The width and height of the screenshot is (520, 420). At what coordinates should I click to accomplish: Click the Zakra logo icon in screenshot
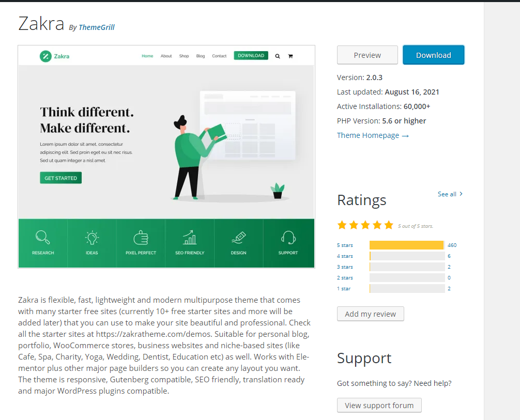(x=45, y=56)
